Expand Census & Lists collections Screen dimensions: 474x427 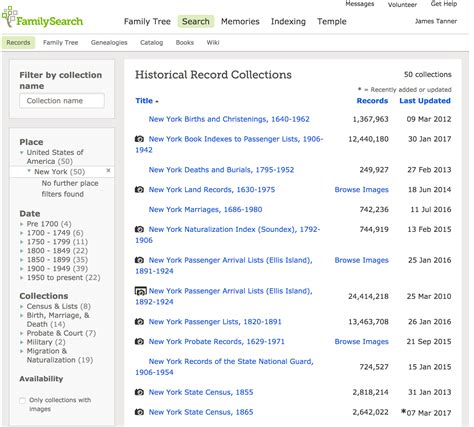tap(22, 306)
